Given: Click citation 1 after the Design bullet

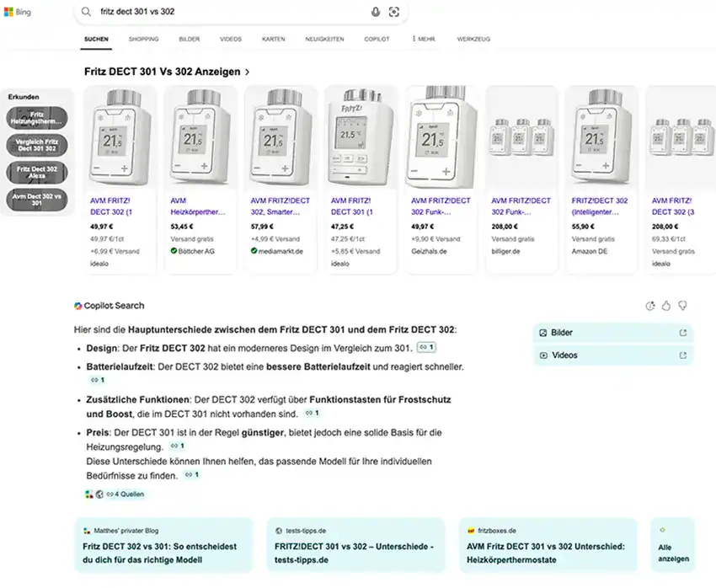Looking at the screenshot, I should tap(426, 347).
